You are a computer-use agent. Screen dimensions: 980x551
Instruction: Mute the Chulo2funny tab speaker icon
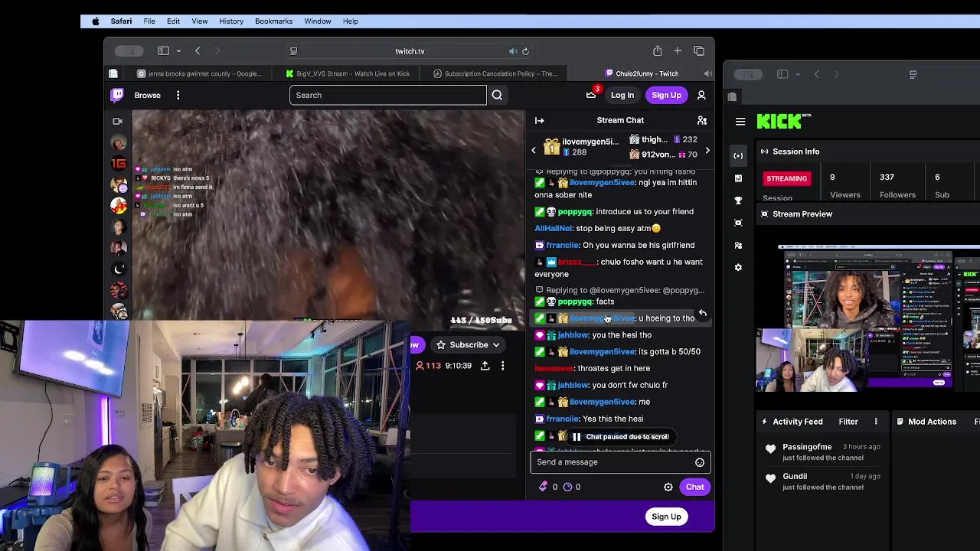(x=708, y=73)
